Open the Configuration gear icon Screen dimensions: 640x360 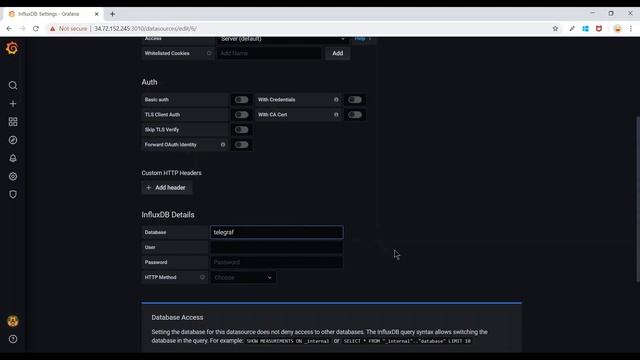[x=13, y=176]
